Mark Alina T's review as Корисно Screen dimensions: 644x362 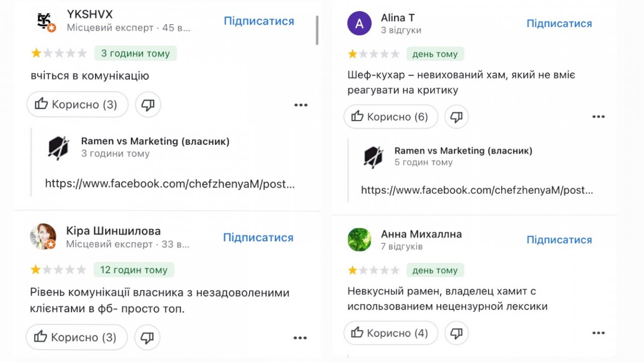tap(390, 116)
